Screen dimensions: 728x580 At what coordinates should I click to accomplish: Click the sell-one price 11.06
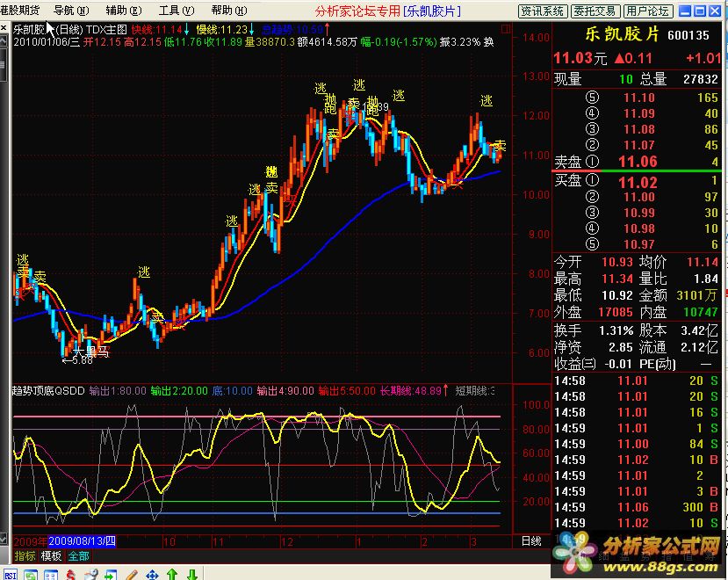[638, 162]
